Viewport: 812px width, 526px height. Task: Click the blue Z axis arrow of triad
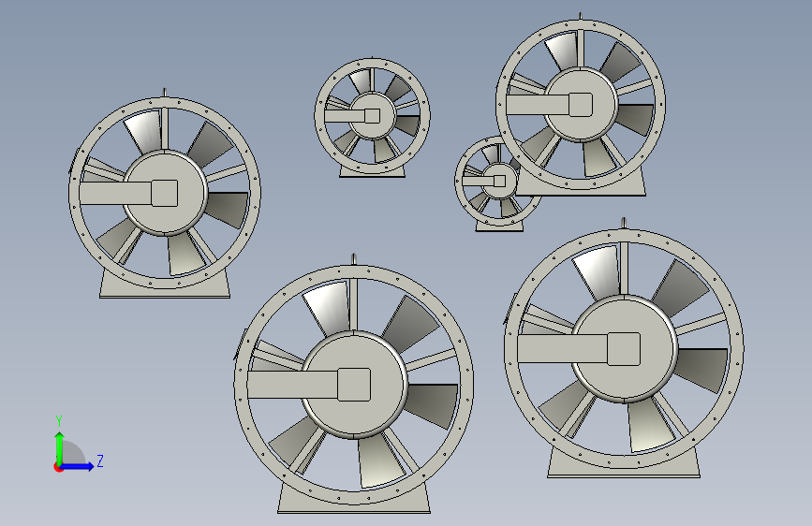click(77, 466)
